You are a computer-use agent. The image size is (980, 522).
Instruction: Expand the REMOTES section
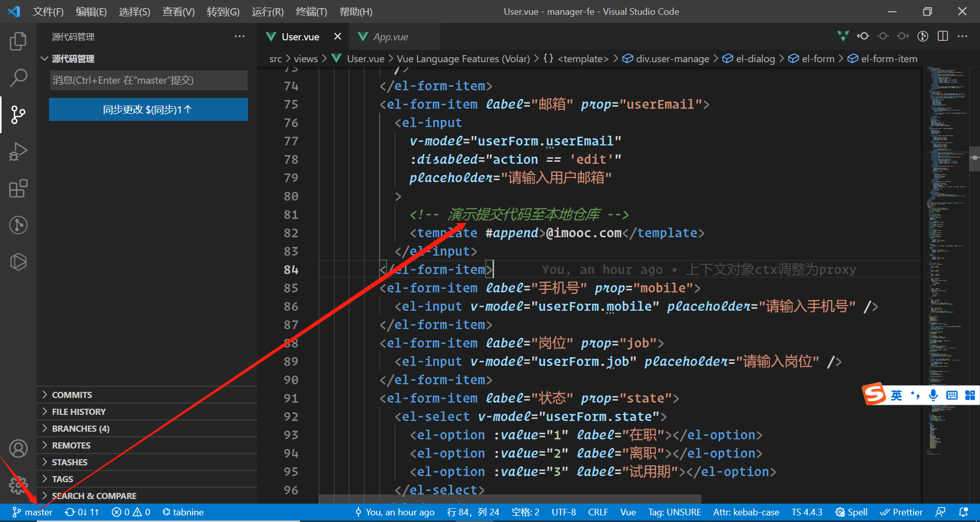[147, 445]
